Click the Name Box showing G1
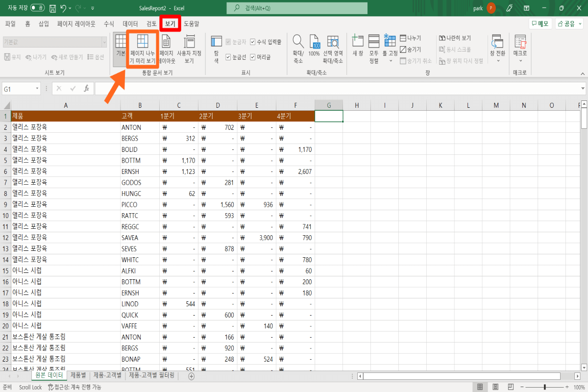 pos(18,89)
